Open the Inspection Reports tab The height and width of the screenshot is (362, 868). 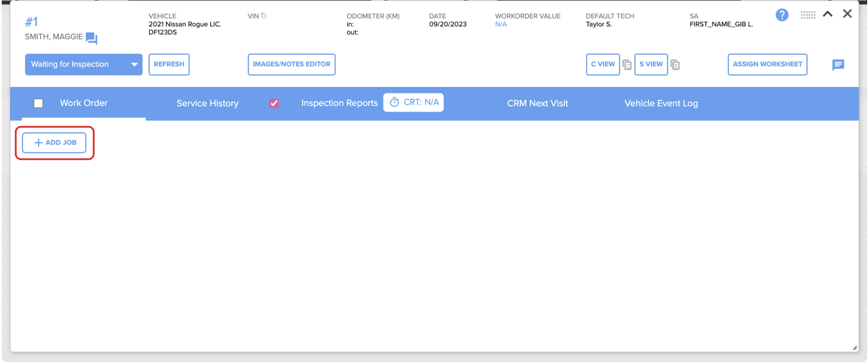(339, 103)
